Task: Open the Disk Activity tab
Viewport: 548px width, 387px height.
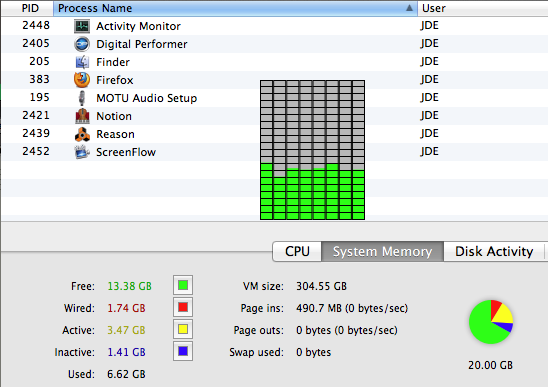Action: pos(494,251)
